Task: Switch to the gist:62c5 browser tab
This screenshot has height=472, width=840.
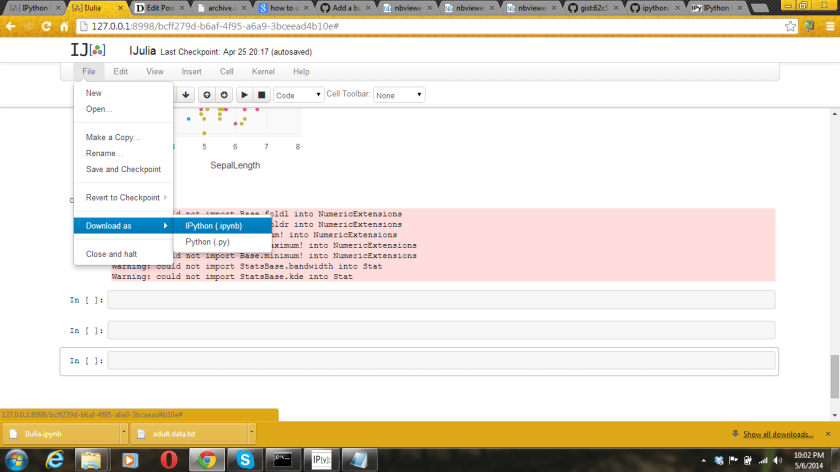Action: click(595, 8)
